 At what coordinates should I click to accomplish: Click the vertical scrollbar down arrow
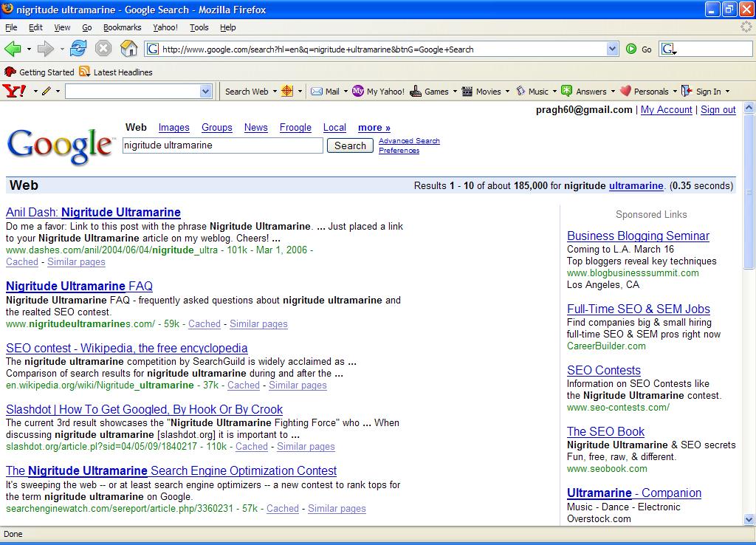point(749,519)
